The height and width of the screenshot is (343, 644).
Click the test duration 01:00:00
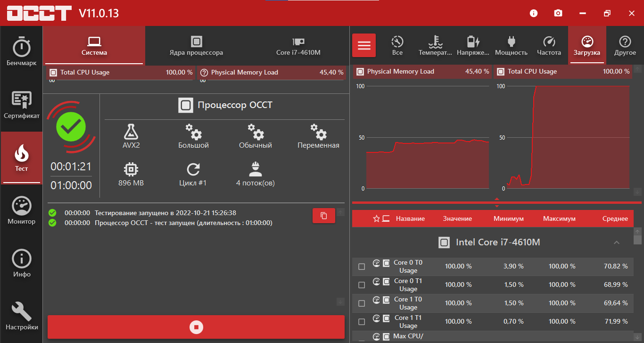71,185
